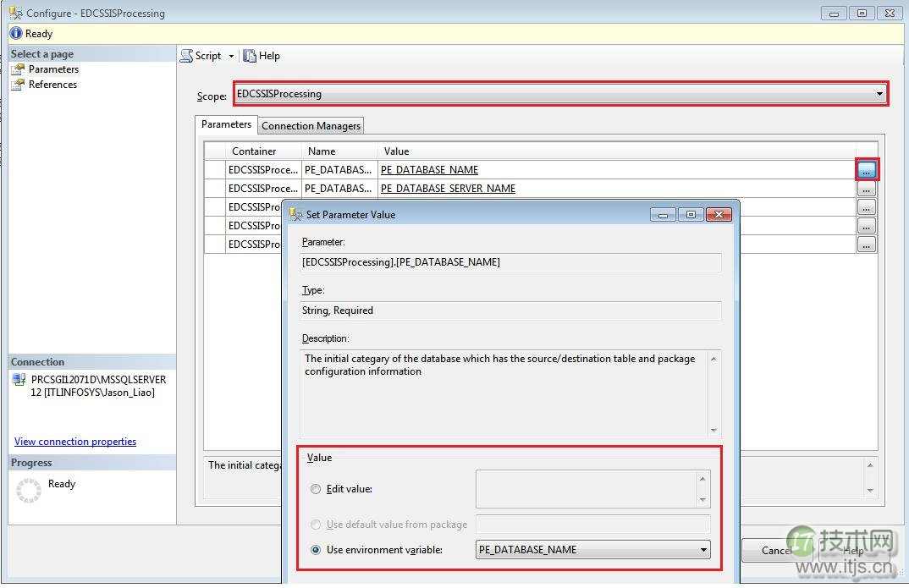The width and height of the screenshot is (909, 588).
Task: Open the PE_DATABASE_NAME environment variable dropdown
Action: tap(702, 550)
